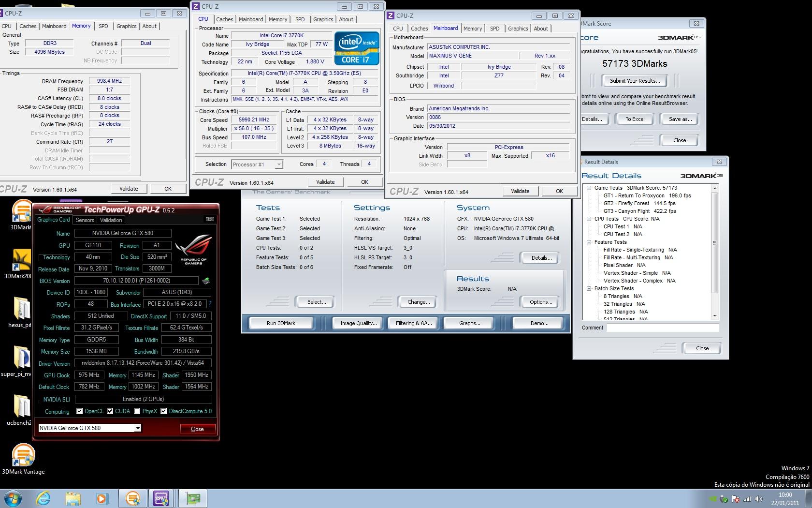Switch to the GPU-Z taskbar button
The width and height of the screenshot is (812, 508).
pyautogui.click(x=192, y=498)
